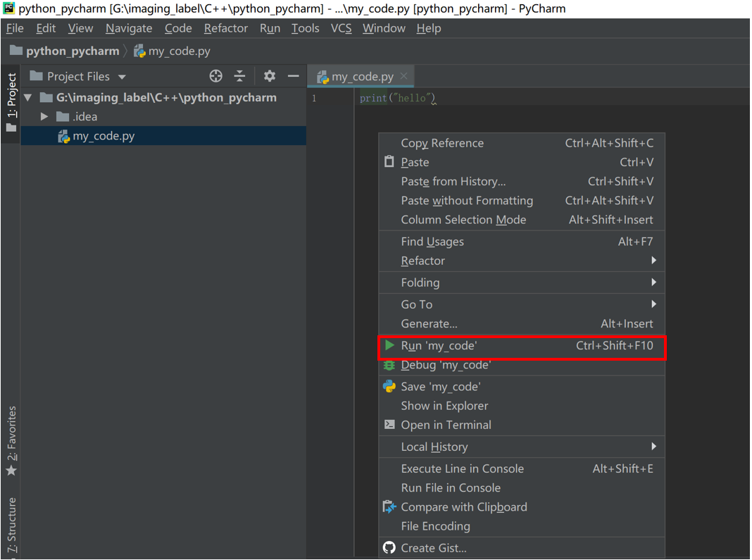Click the clipboard icon beside Paste
752x560 pixels.
(x=389, y=162)
